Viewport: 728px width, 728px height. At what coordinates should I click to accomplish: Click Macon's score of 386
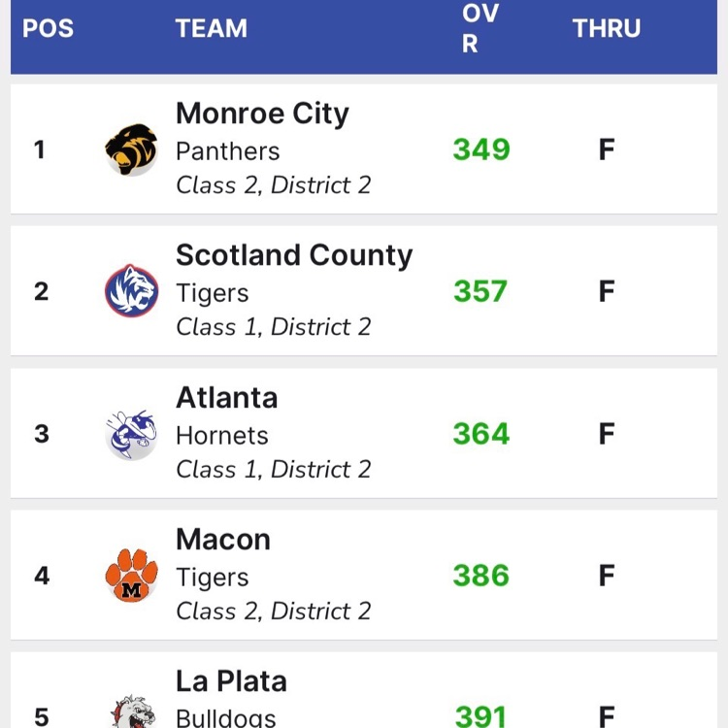click(480, 576)
